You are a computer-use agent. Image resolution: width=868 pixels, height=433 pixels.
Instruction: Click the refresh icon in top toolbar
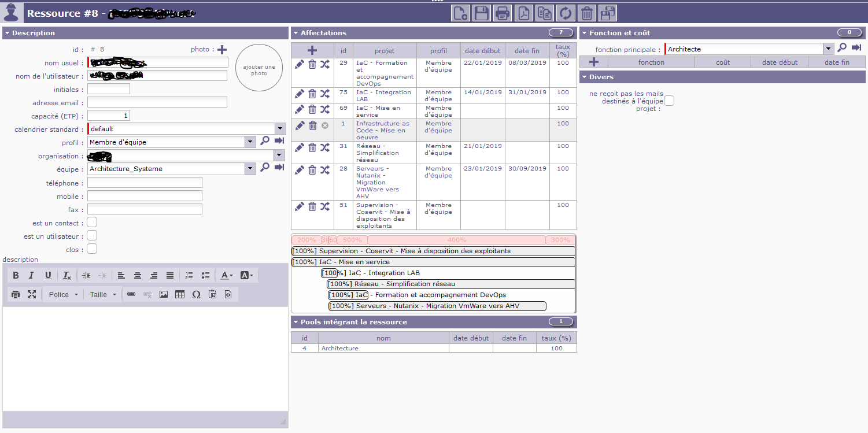(x=566, y=13)
